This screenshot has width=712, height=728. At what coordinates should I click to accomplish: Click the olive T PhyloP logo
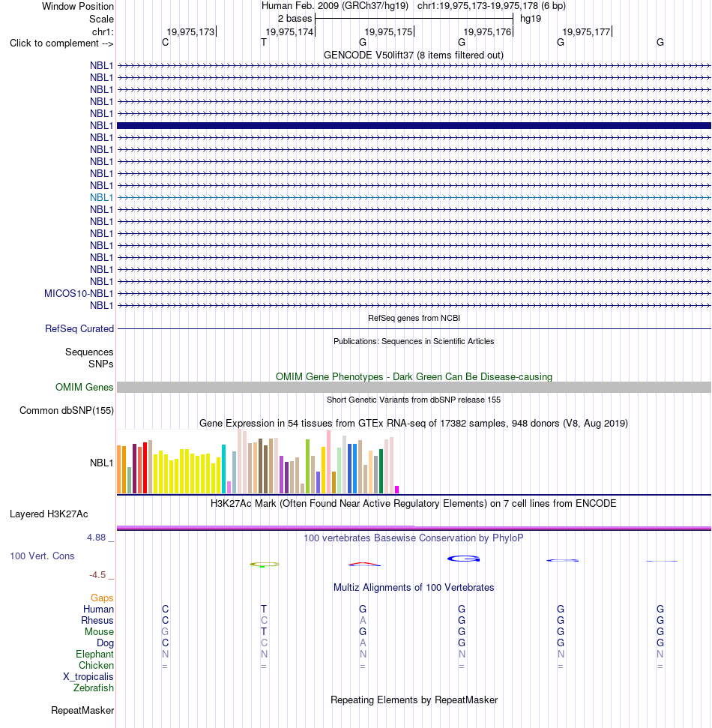tap(265, 565)
